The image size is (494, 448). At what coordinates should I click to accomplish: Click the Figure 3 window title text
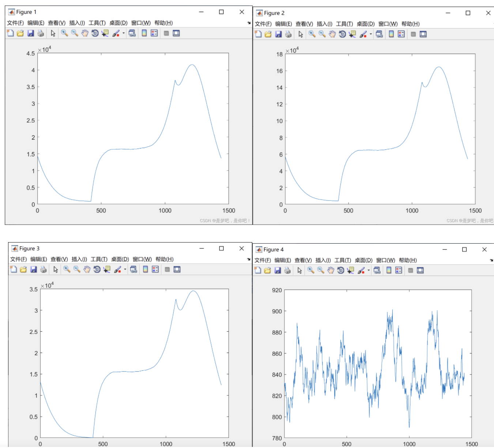[x=29, y=249]
